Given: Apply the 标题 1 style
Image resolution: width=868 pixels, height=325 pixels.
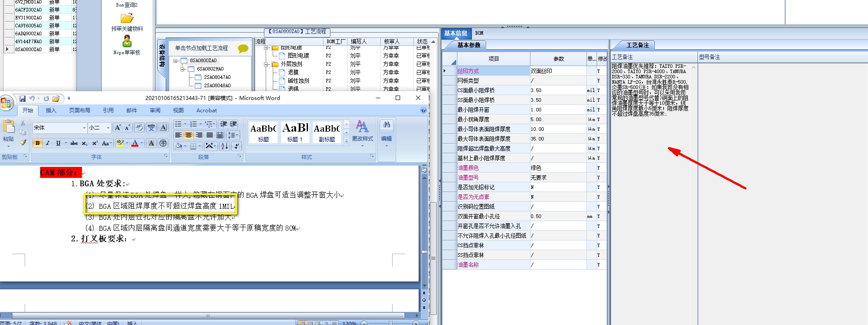Looking at the screenshot, I should coord(295,132).
